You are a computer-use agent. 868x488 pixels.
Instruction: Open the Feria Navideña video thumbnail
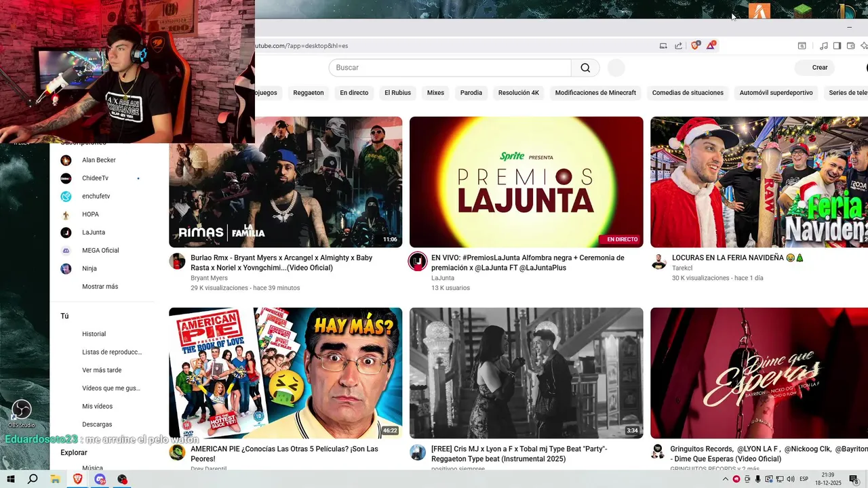coord(759,182)
